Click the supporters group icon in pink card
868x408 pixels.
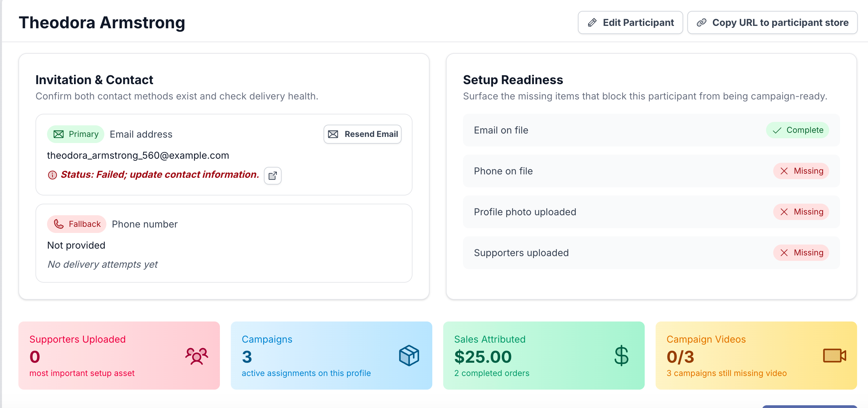click(197, 356)
